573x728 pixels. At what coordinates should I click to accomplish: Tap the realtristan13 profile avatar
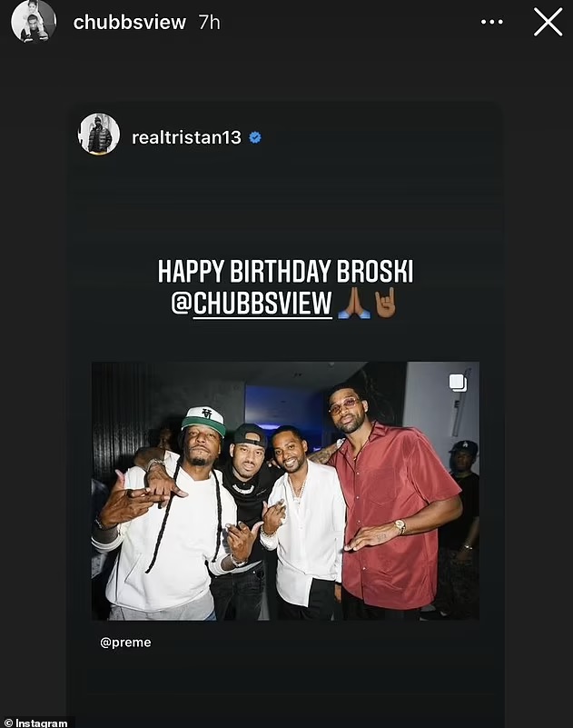99,134
